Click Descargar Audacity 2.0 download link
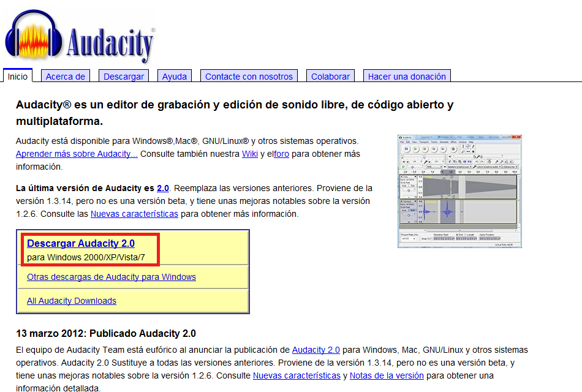 (80, 244)
